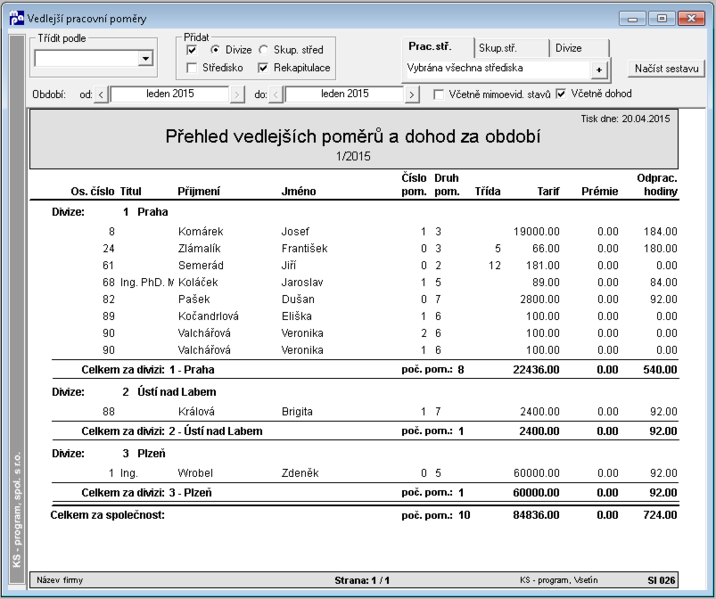This screenshot has height=599, width=716.
Task: Click the Název firmy footer label
Action: point(60,580)
